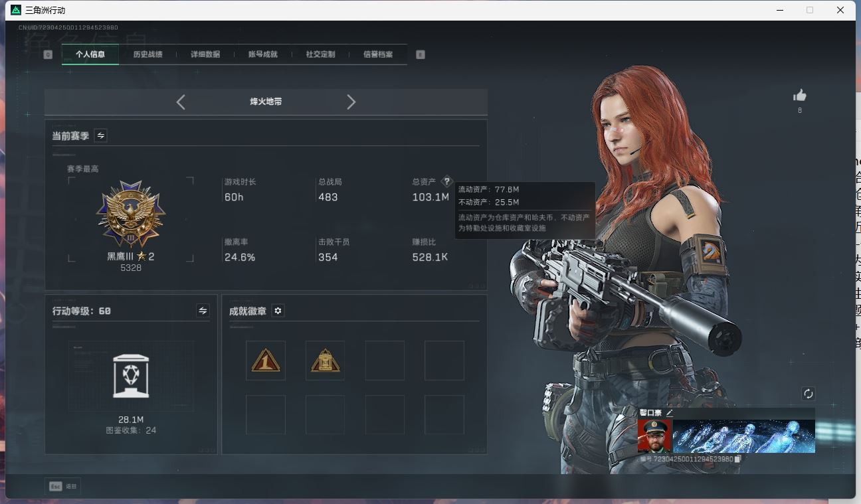
Task: Open the 详细数据 tab
Action: (x=205, y=54)
